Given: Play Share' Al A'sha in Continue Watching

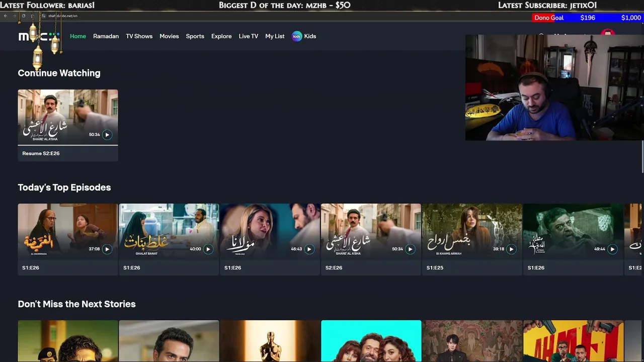Looking at the screenshot, I should pyautogui.click(x=107, y=135).
